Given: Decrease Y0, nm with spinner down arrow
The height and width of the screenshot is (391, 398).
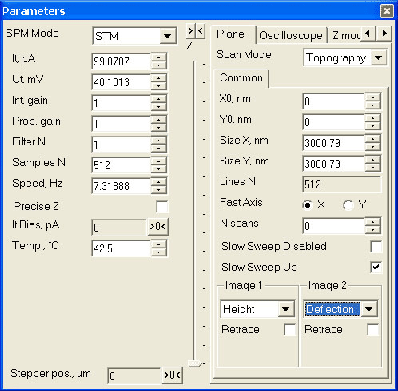Looking at the screenshot, I should pos(373,126).
